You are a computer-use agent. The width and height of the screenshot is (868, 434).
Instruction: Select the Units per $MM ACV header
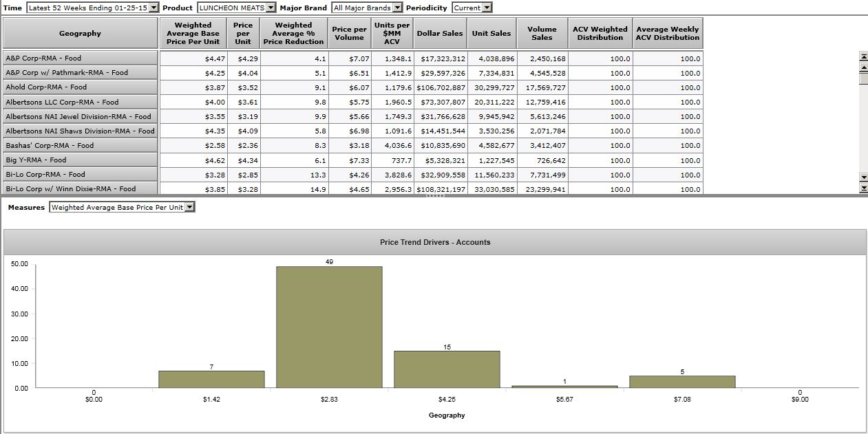392,34
